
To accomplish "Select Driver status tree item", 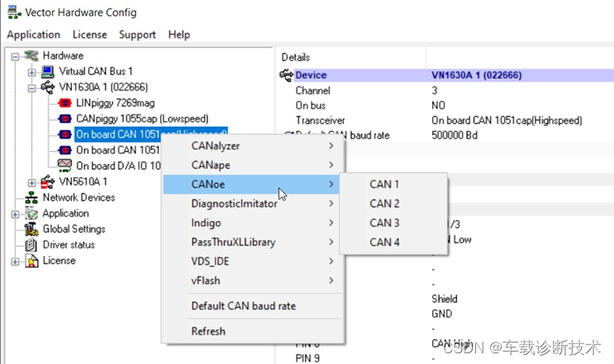I will coord(69,245).
